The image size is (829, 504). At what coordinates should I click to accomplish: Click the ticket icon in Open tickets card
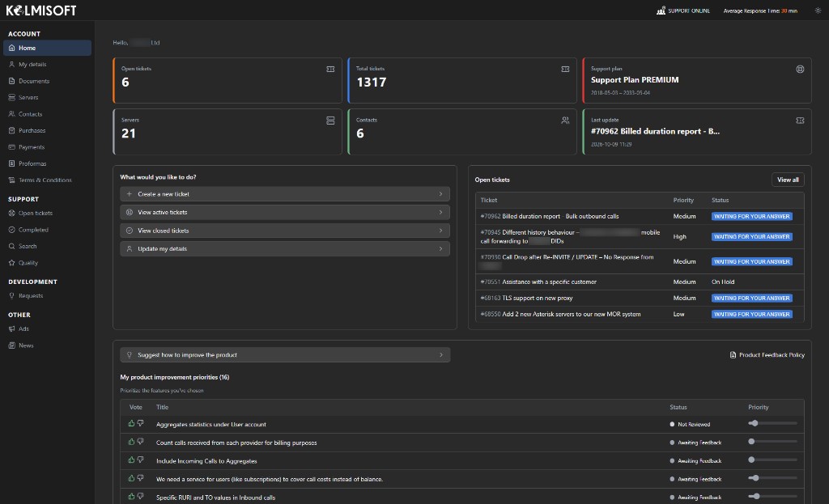[330, 70]
